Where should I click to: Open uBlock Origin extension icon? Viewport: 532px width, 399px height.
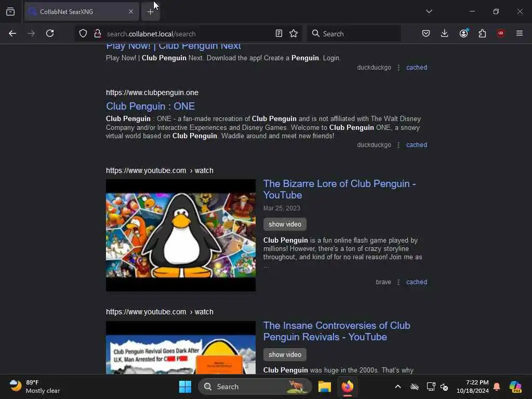coord(501,33)
